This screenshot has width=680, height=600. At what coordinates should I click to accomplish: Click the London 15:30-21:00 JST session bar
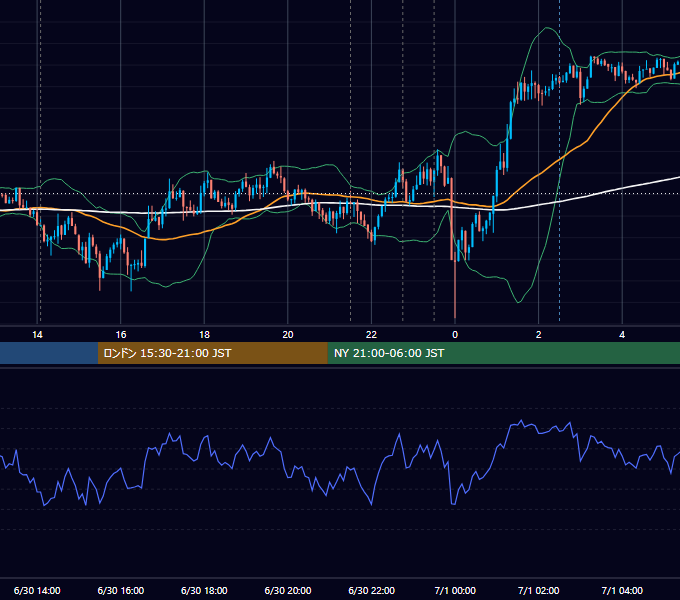[x=212, y=353]
